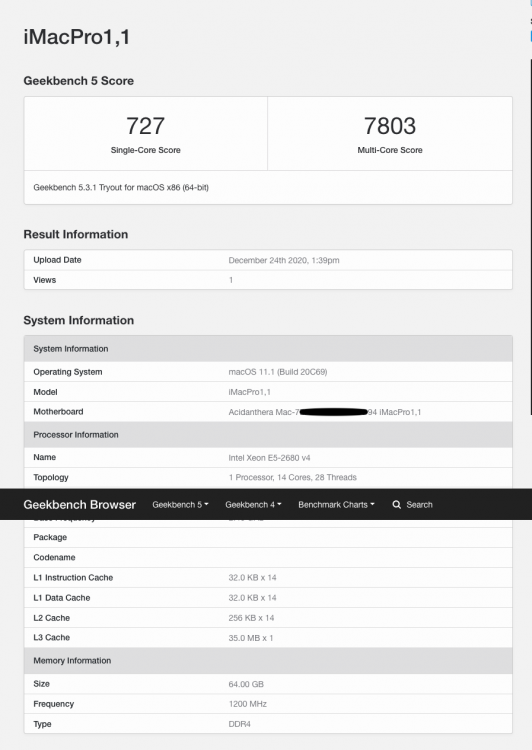Click the memory Frequency row label

point(54,704)
